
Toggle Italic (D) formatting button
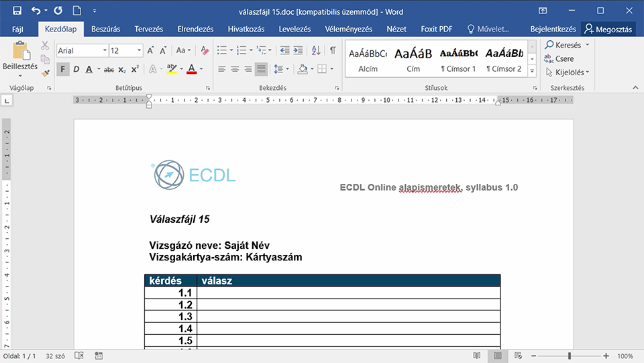pyautogui.click(x=76, y=69)
